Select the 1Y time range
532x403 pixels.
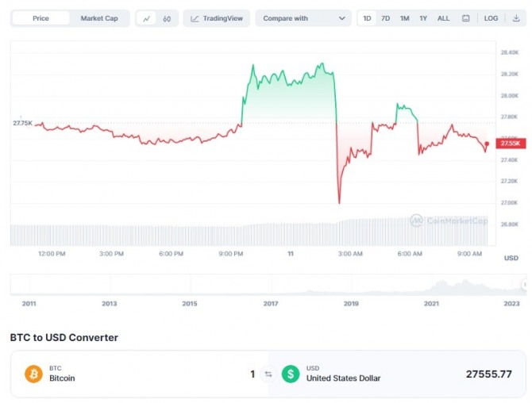(x=424, y=18)
